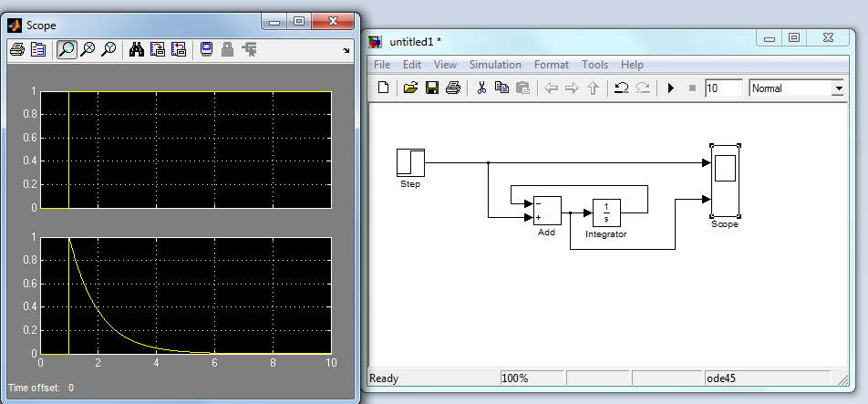Click the Undo toolbar button
The height and width of the screenshot is (404, 868).
point(621,88)
